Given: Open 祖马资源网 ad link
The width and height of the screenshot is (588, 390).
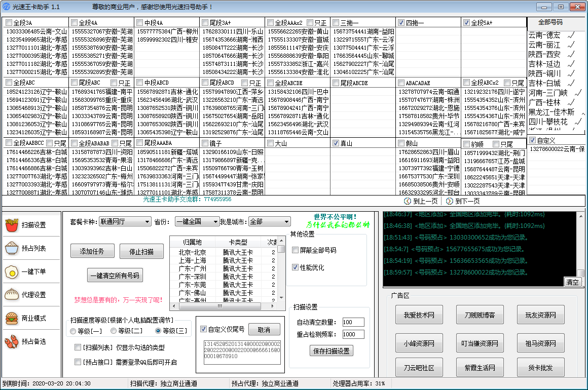Looking at the screenshot, I should (x=540, y=343).
